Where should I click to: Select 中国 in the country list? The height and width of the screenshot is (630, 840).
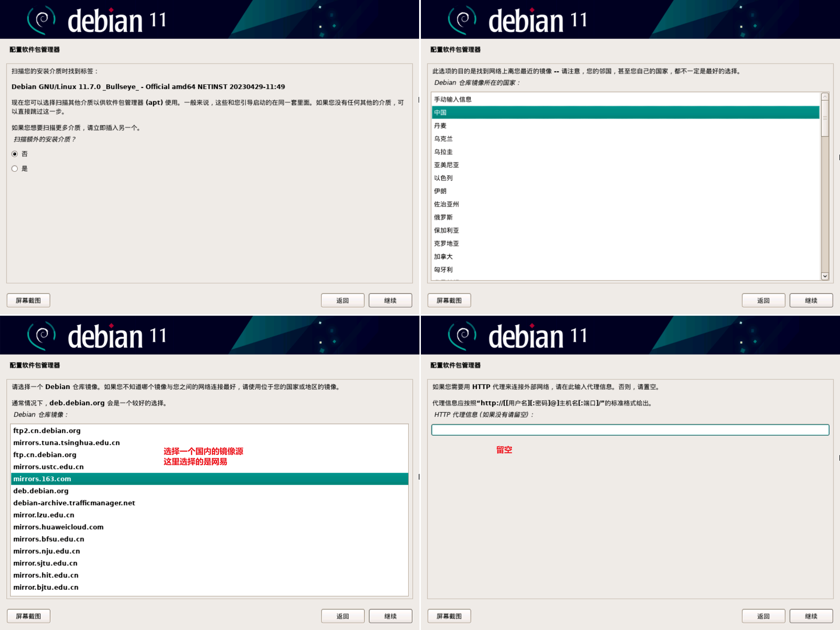(440, 113)
